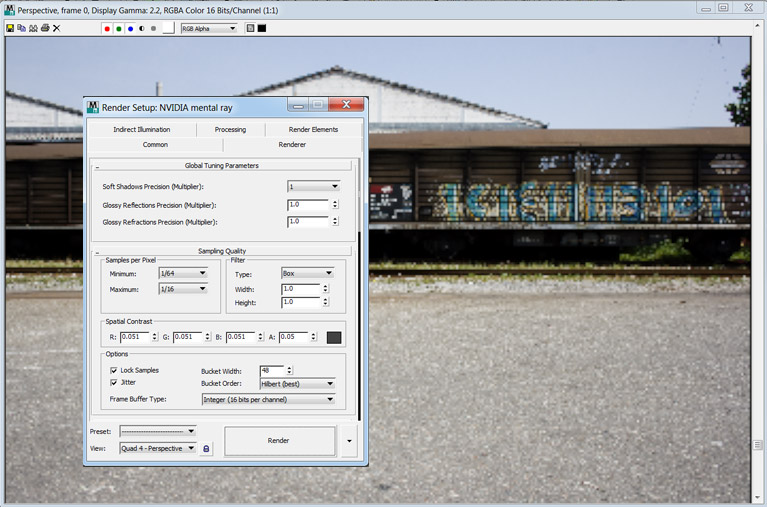This screenshot has height=507, width=767.
Task: Adjust the Spatial Contrast B spinner
Action: [x=261, y=337]
